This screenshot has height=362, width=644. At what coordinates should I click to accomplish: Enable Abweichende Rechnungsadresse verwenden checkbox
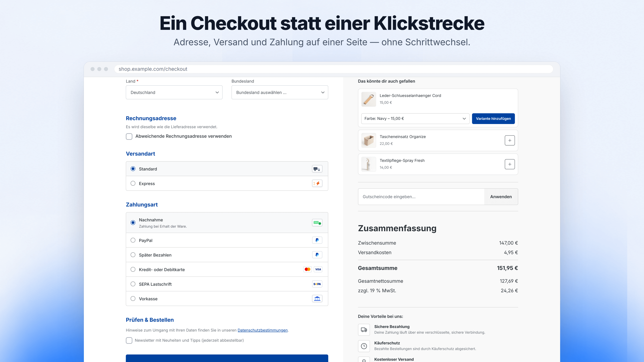[x=129, y=136]
